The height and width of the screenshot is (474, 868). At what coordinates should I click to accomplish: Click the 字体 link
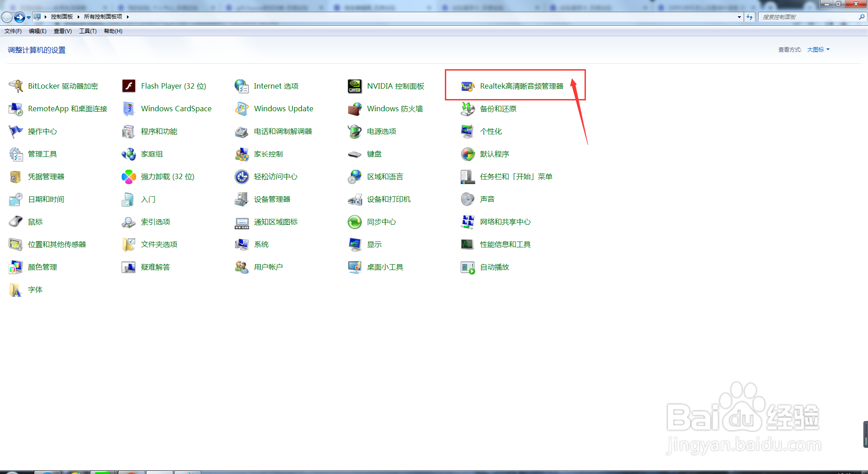(35, 289)
